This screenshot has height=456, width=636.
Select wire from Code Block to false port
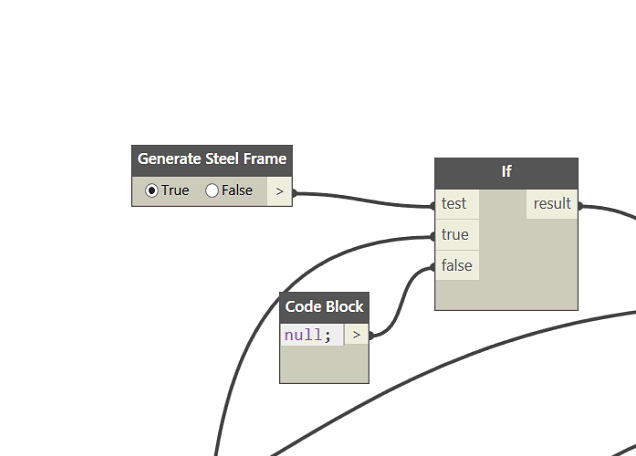click(400, 300)
